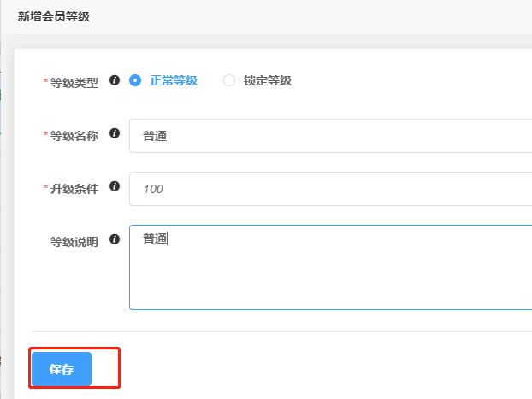Click the info icon beside 等级类型
Viewport: 532px width, 399px height.
(115, 80)
